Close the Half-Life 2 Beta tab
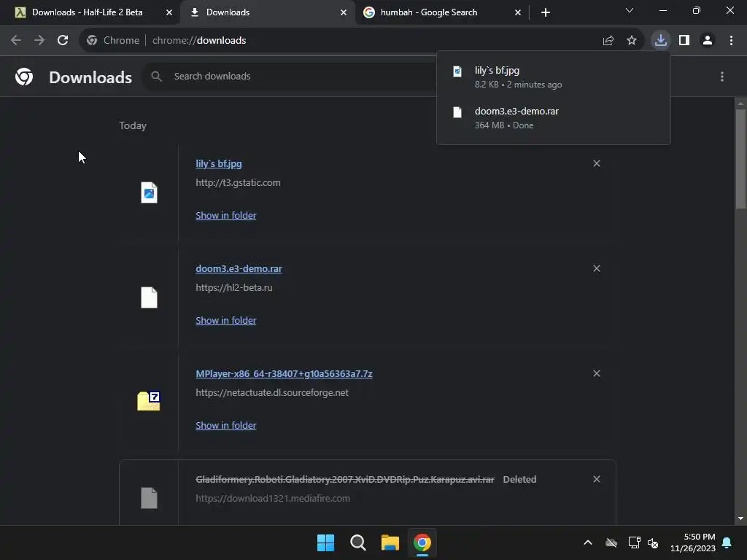The width and height of the screenshot is (747, 560). coord(169,12)
